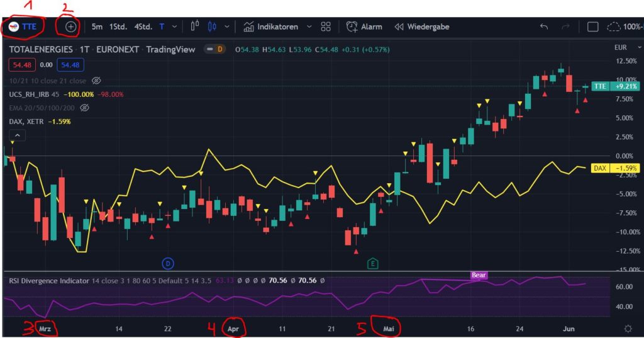Viewport: 644px width, 338px height.
Task: Click the yellow DAX -1.59% scale label
Action: tap(615, 168)
